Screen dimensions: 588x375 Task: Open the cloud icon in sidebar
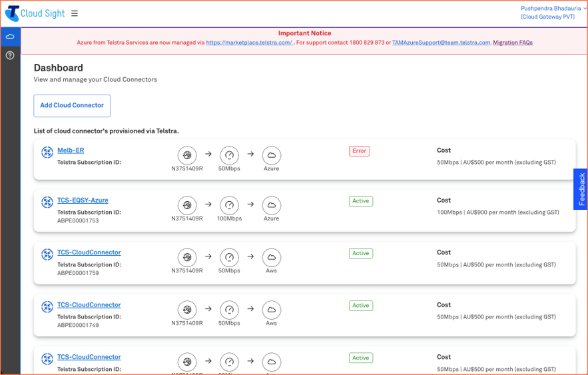tap(10, 37)
